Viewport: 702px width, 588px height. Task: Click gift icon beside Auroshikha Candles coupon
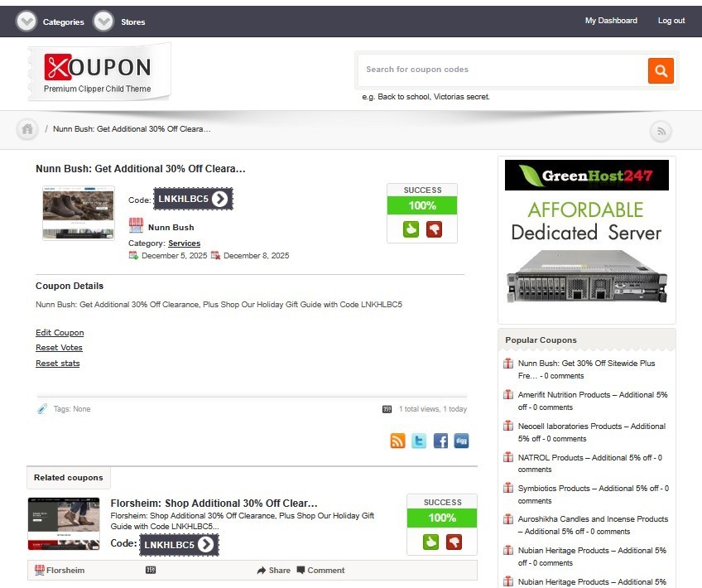pyautogui.click(x=508, y=519)
